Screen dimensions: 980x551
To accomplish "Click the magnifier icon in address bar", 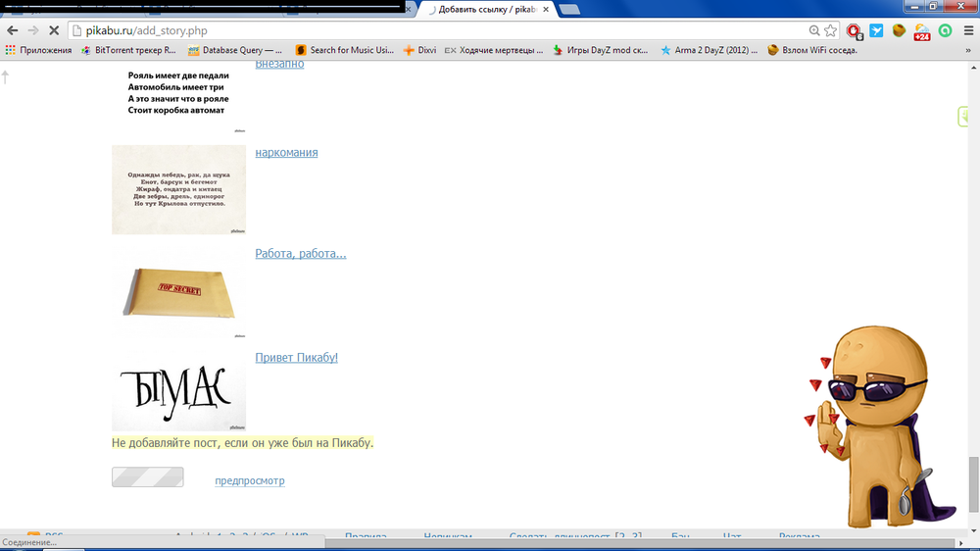I will 814,30.
